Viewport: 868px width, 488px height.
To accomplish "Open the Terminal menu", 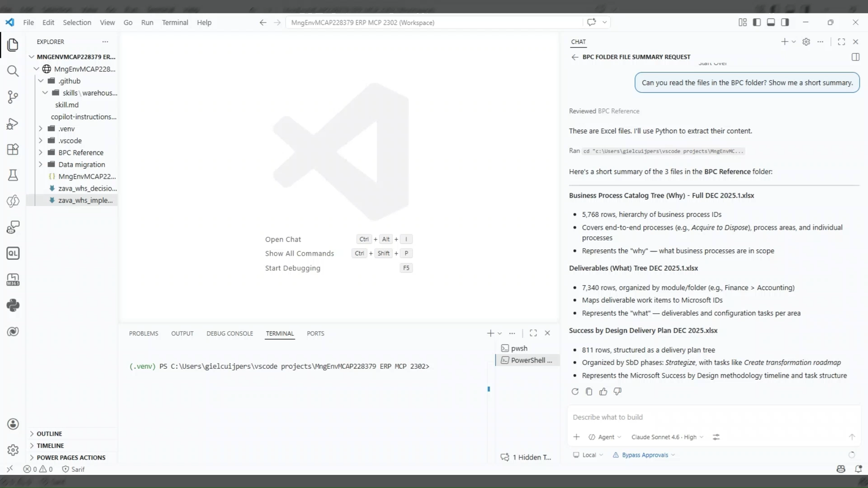I will pyautogui.click(x=175, y=23).
